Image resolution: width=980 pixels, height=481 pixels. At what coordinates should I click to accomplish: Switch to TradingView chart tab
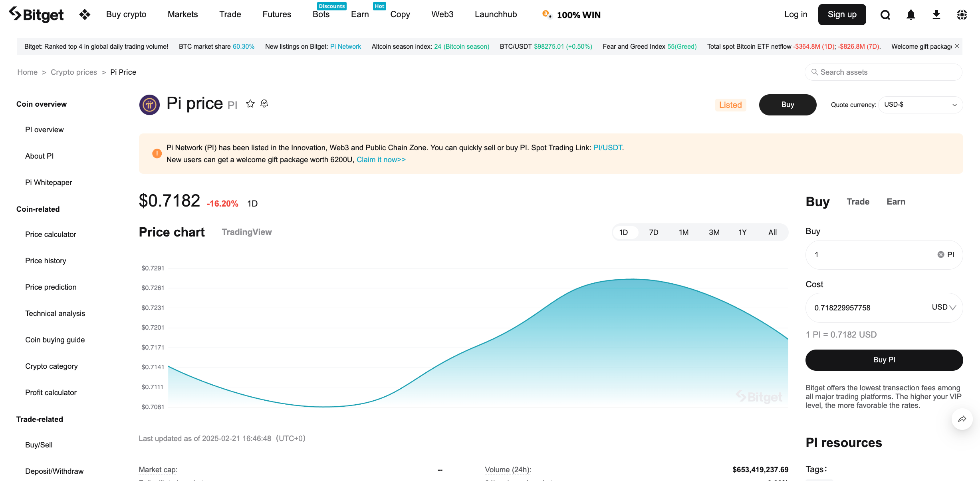pyautogui.click(x=246, y=232)
